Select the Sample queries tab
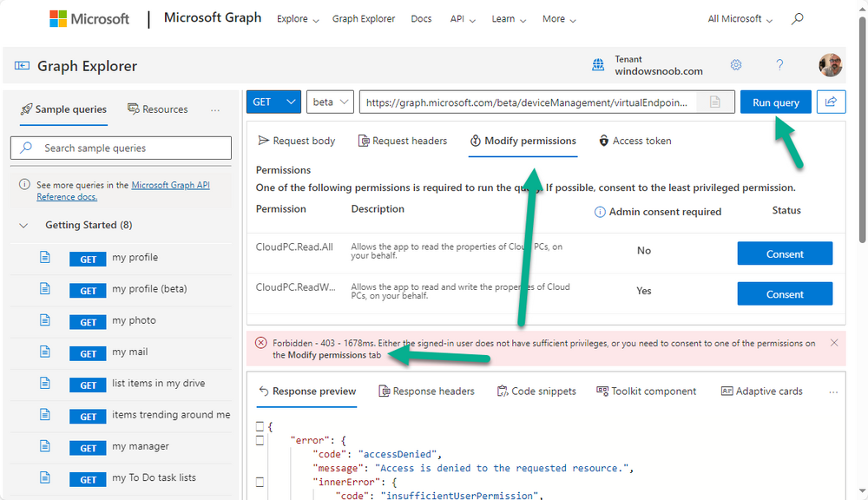868x500 pixels. click(x=63, y=109)
